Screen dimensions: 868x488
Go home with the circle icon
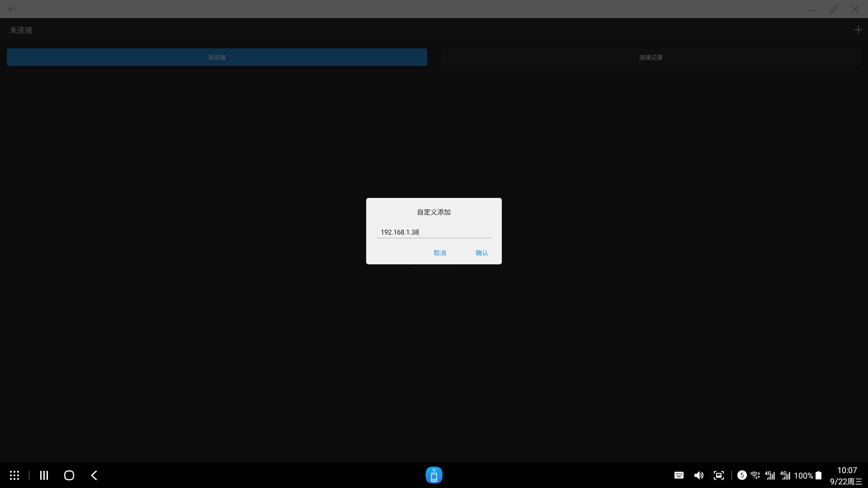(69, 475)
